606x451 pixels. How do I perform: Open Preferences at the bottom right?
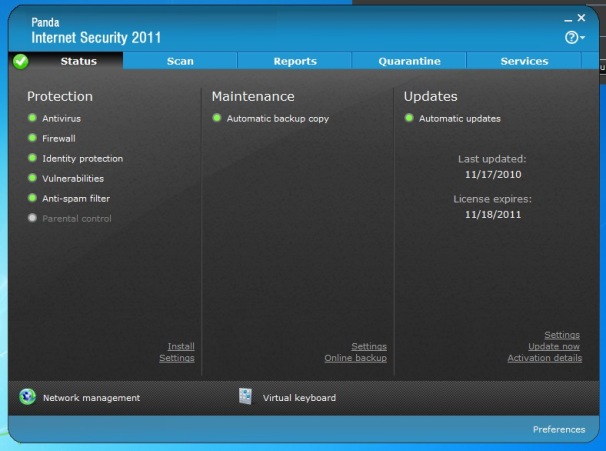point(559,429)
